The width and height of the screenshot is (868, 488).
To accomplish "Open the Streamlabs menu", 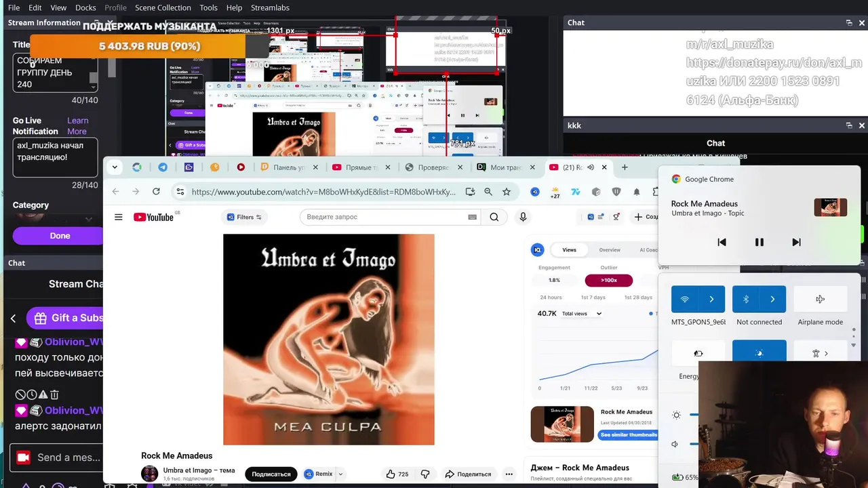I will pos(270,7).
